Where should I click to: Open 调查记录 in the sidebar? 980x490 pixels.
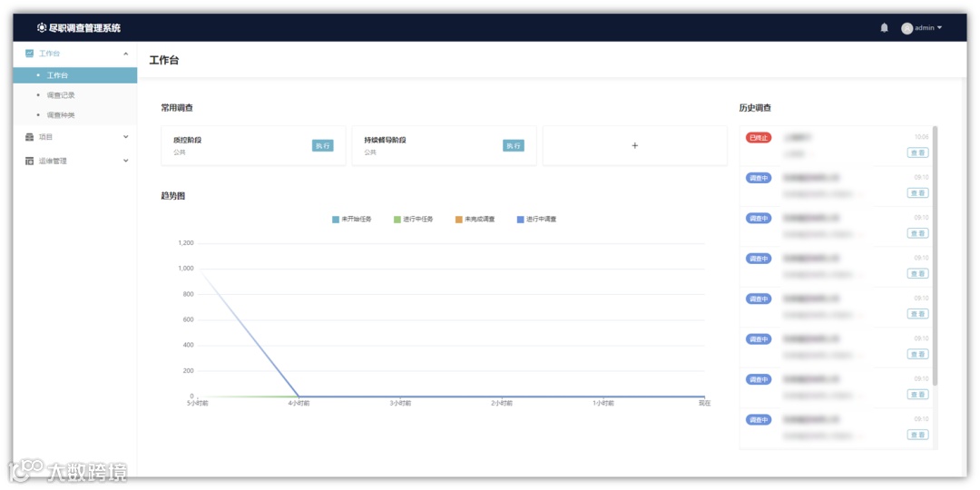(x=61, y=95)
